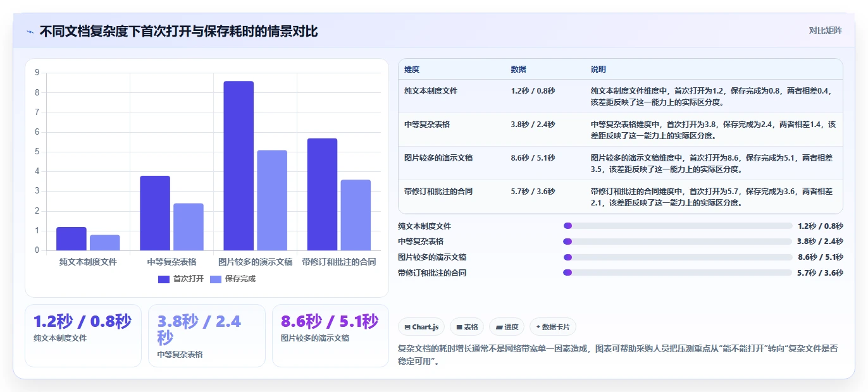
Task: Click the 表格 chip
Action: 467,327
